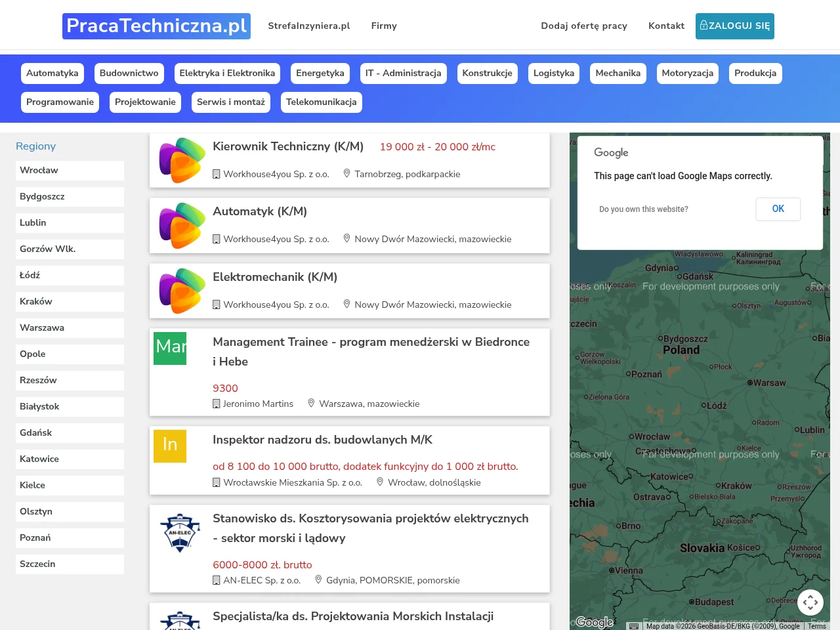Select the Motoryzacja category
840x630 pixels.
pyautogui.click(x=688, y=73)
